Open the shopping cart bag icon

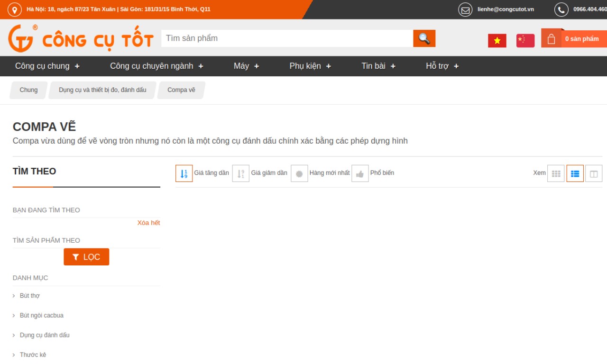click(551, 39)
